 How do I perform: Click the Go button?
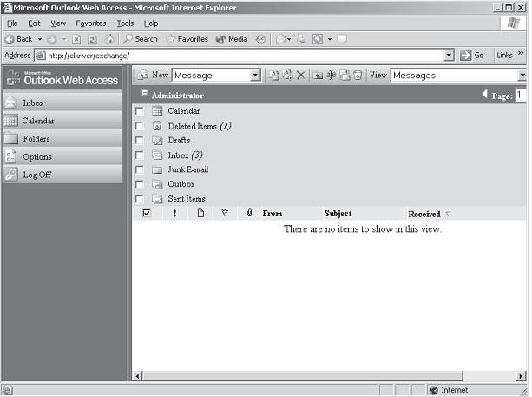[x=472, y=55]
